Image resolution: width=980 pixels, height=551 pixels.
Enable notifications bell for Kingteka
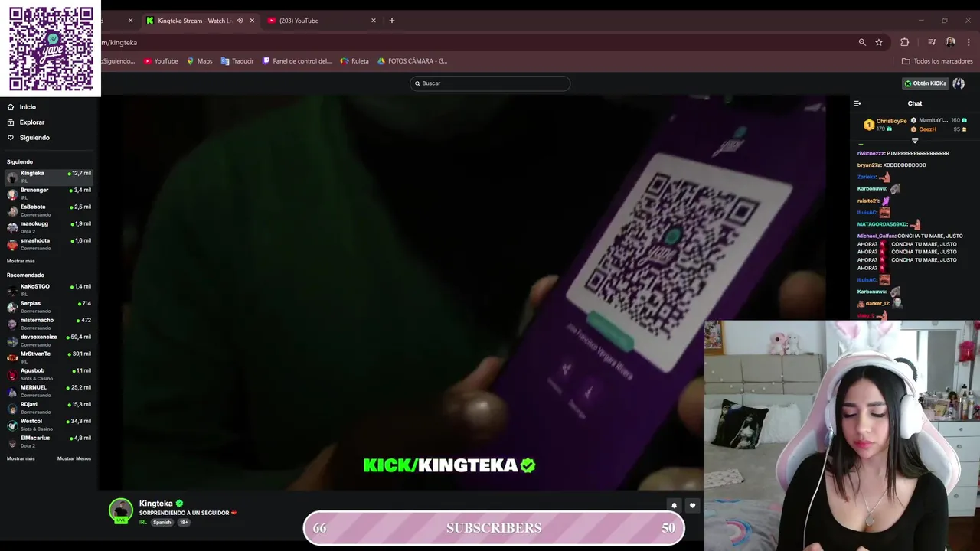(674, 505)
